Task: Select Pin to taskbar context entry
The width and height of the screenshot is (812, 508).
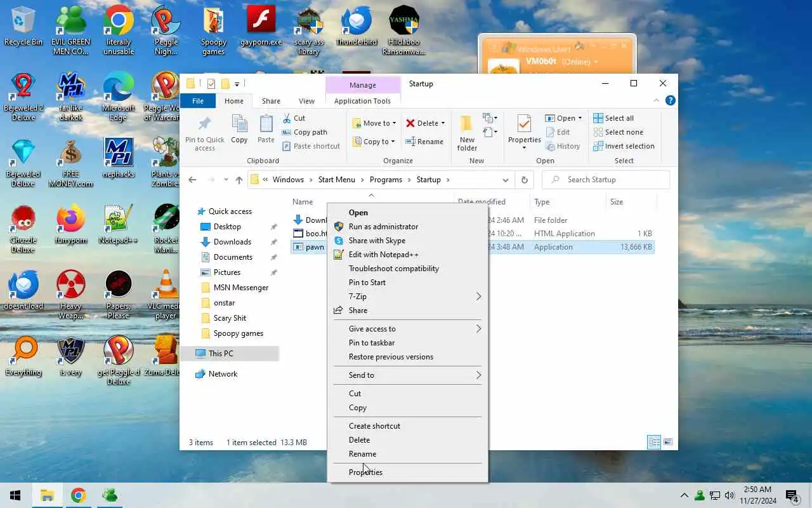Action: [x=407, y=343]
